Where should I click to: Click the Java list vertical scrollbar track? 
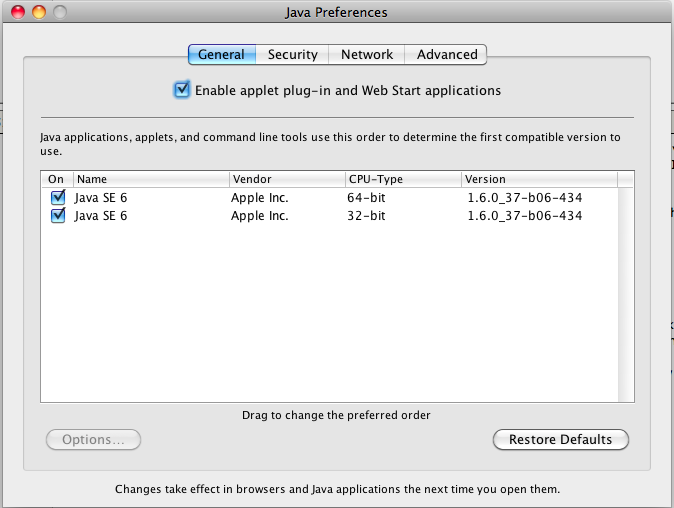point(626,294)
